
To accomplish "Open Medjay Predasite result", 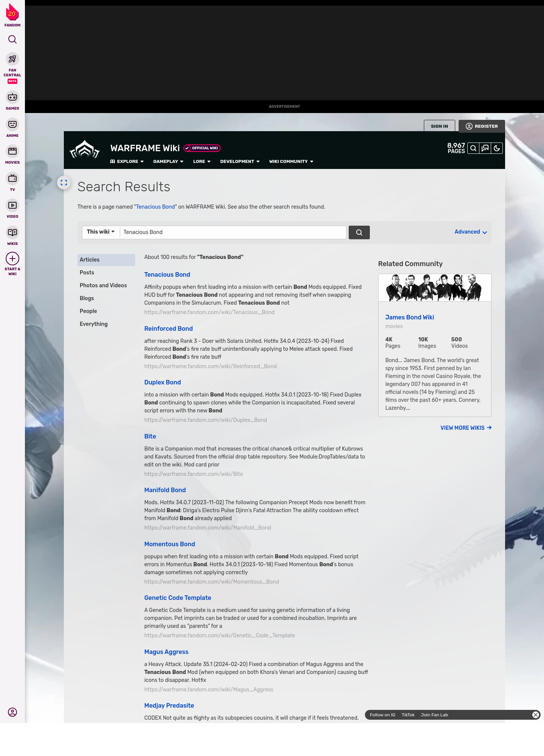I will tap(169, 705).
